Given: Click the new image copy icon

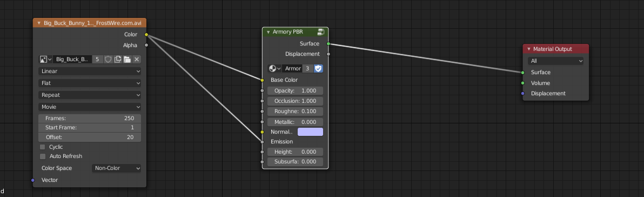Looking at the screenshot, I should (x=117, y=59).
